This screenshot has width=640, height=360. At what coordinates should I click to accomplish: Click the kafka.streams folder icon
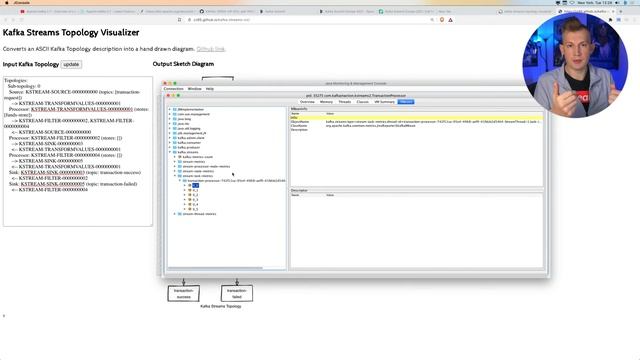click(175, 152)
